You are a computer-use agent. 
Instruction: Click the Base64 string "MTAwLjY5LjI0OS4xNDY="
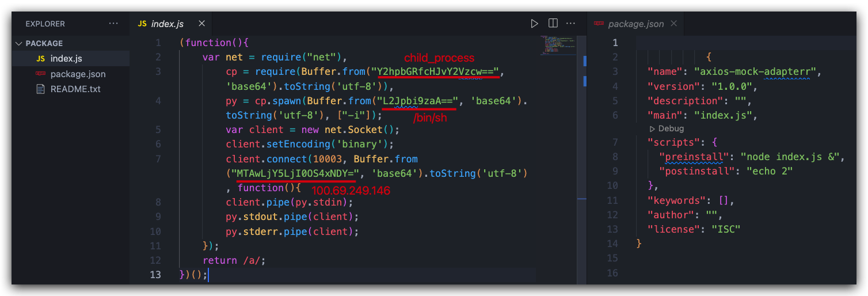point(295,173)
